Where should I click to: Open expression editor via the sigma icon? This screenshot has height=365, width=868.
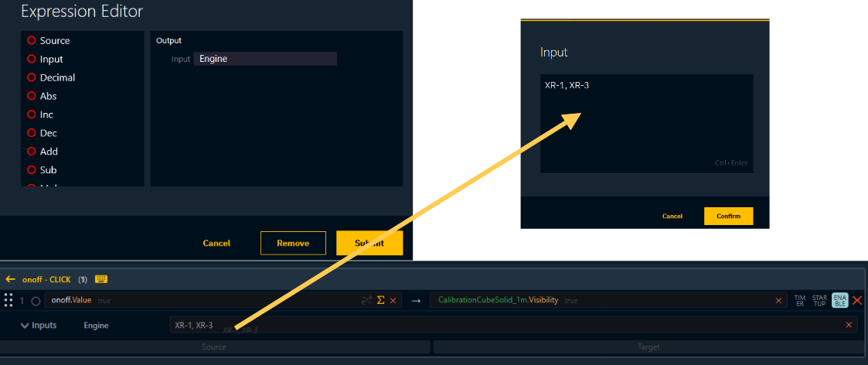point(380,300)
